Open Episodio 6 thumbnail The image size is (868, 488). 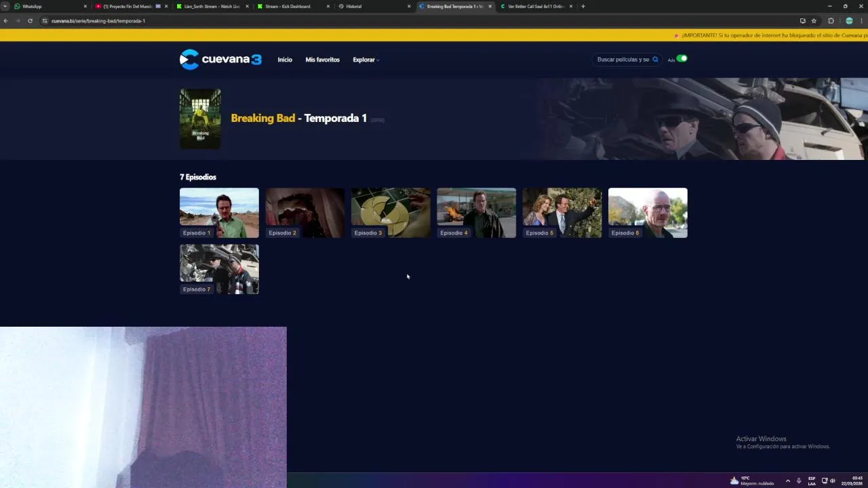648,213
